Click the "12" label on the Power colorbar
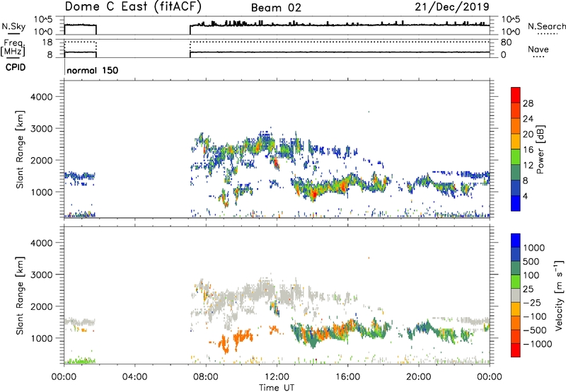Image resolution: width=566 pixels, height=392 pixels. 528,166
